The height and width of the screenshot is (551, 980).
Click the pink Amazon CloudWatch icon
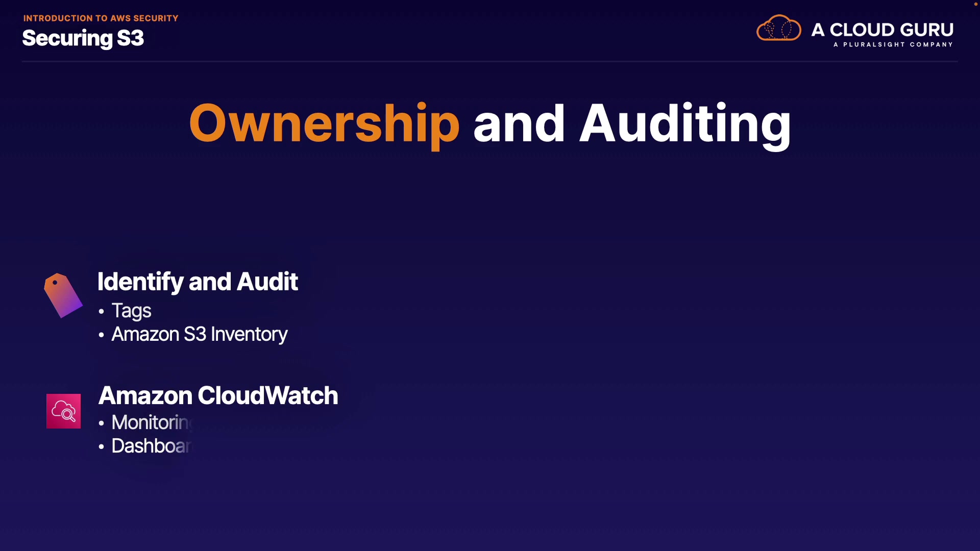63,411
